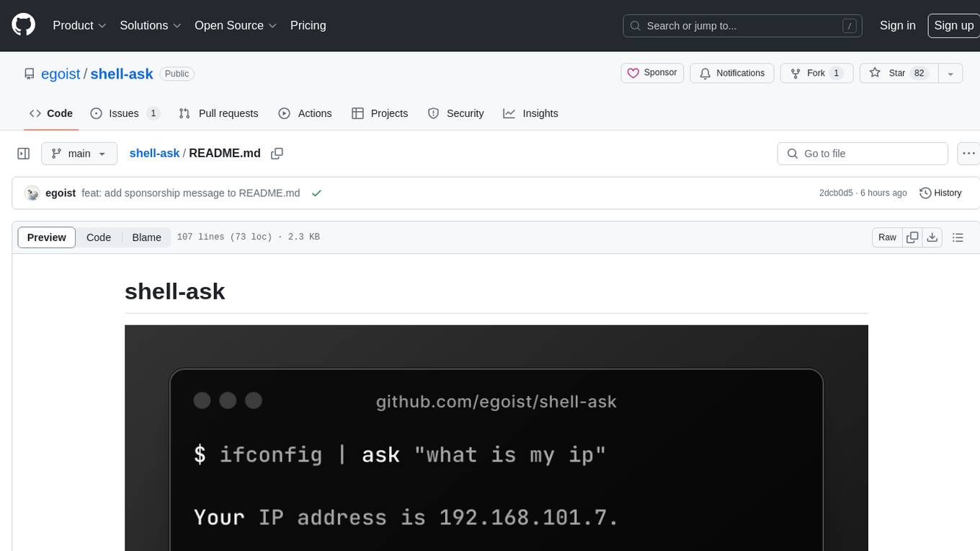The height and width of the screenshot is (551, 980).
Task: Click the Notifications bell button
Action: pos(732,73)
